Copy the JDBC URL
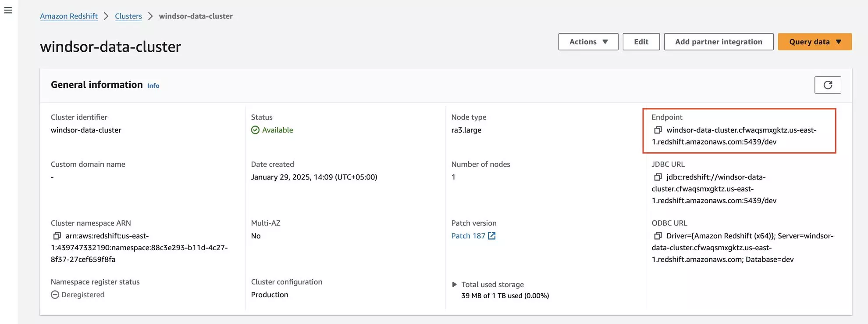 (658, 177)
